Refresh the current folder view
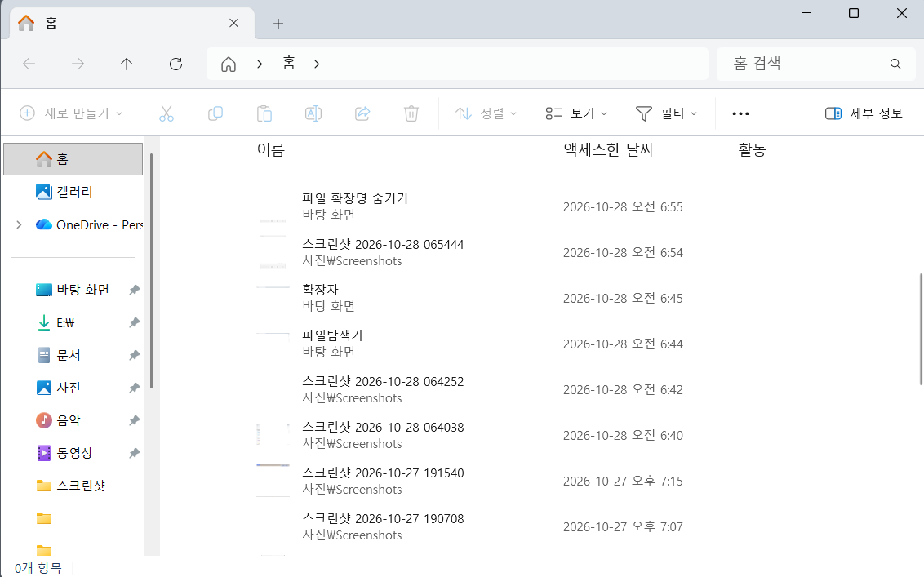924x577 pixels. coord(175,64)
